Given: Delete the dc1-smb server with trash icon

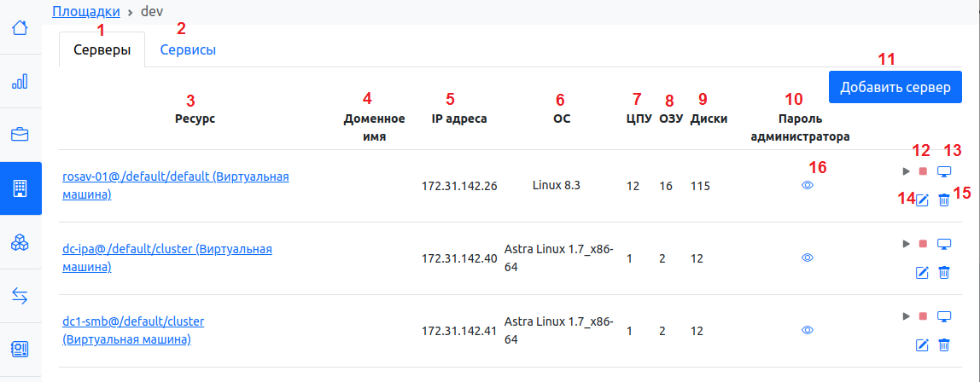Looking at the screenshot, I should [944, 344].
